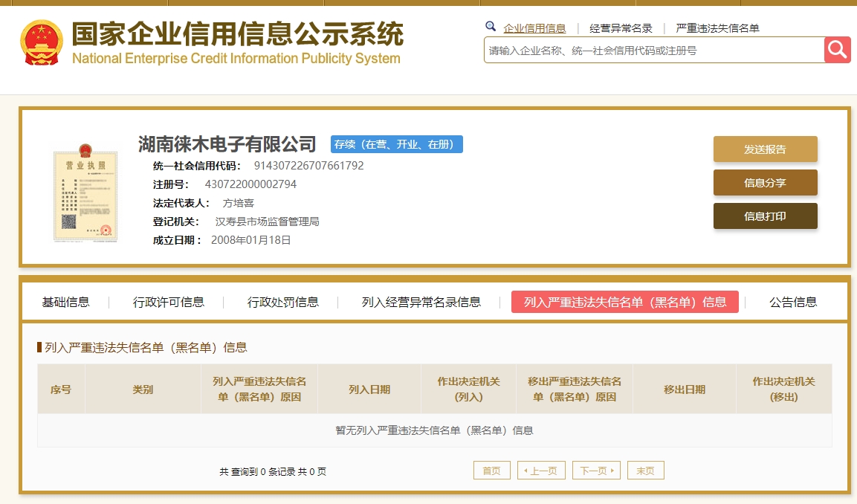Switch to the 公告信息 tab
This screenshot has width=857, height=504.
[x=793, y=302]
